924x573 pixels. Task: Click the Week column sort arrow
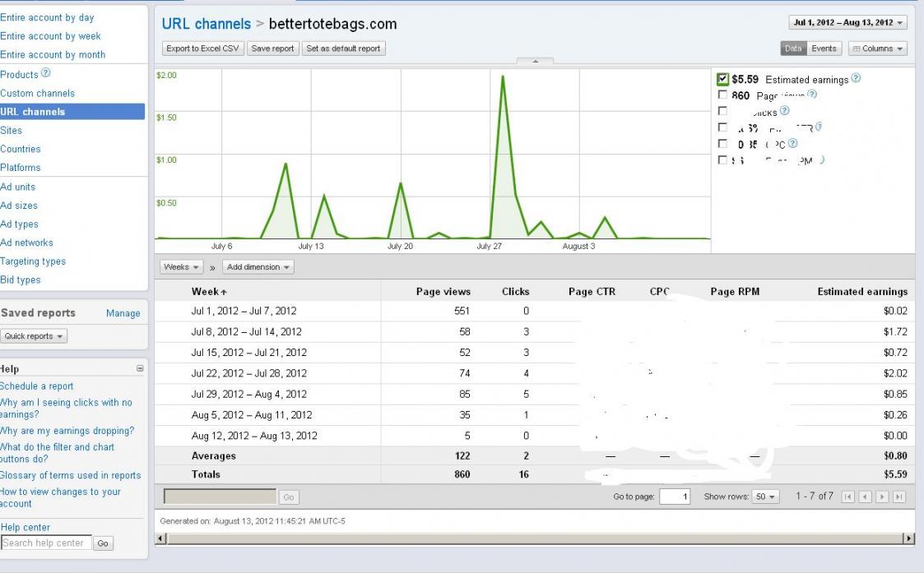pos(224,292)
